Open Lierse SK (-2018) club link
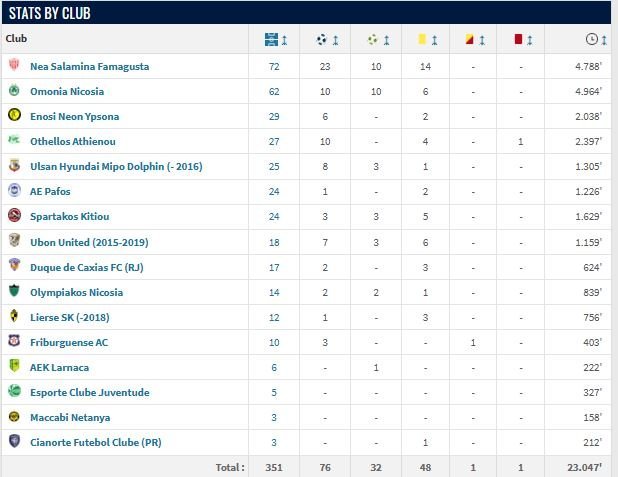The image size is (618, 477). [70, 317]
